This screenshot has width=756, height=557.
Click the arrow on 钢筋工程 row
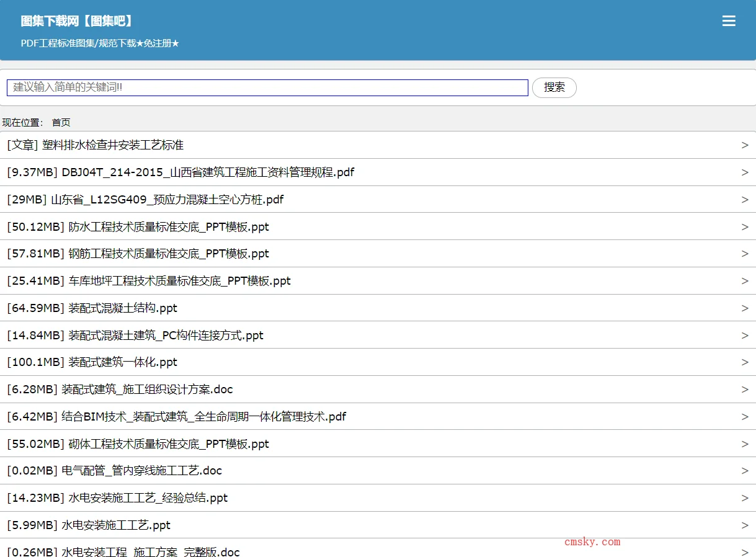[x=745, y=254]
